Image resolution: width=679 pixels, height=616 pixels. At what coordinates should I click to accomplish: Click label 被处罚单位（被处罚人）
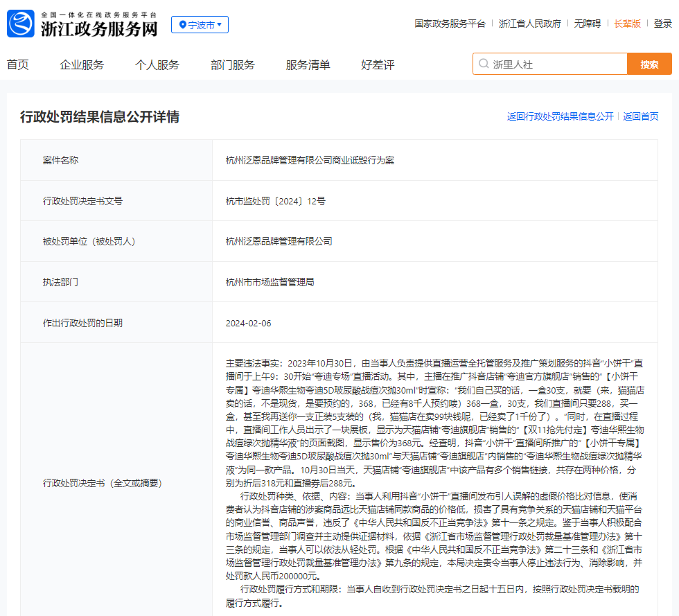tap(89, 241)
